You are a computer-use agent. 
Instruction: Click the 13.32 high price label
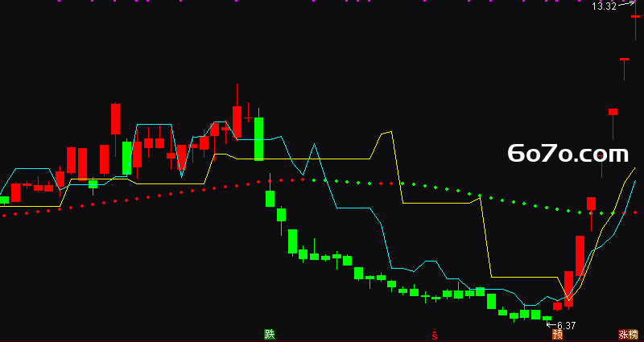tap(604, 6)
